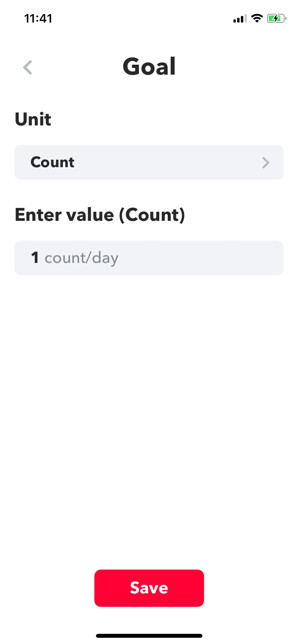Tap the back chevron arrow

click(27, 67)
